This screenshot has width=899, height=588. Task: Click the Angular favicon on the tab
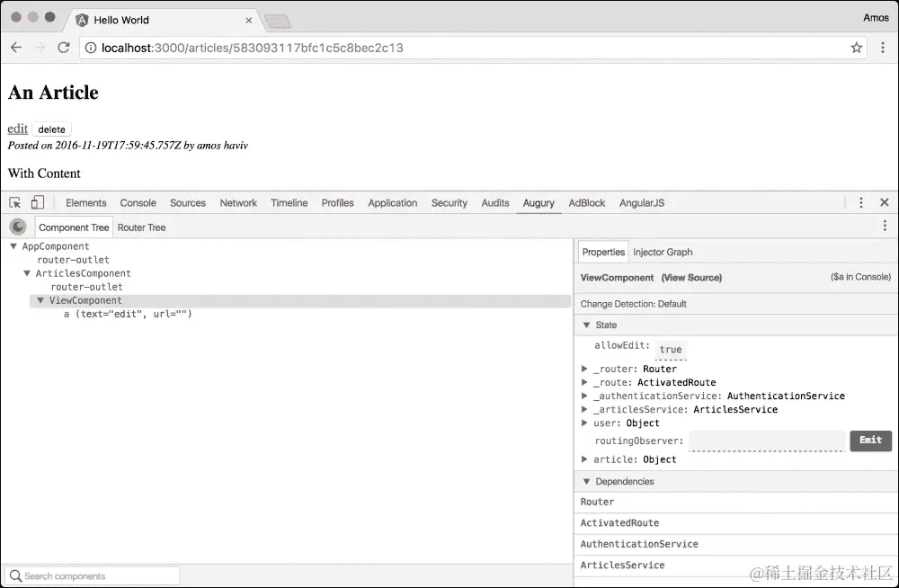click(x=82, y=20)
